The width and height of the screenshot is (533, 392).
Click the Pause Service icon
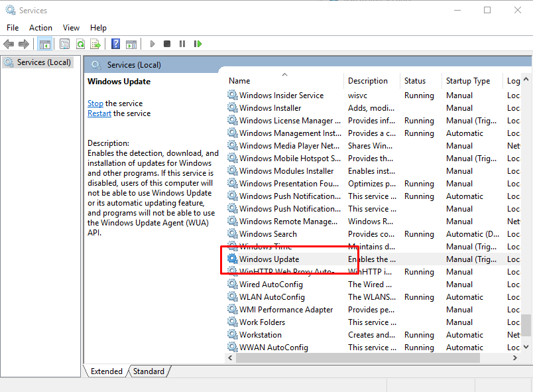[182, 44]
